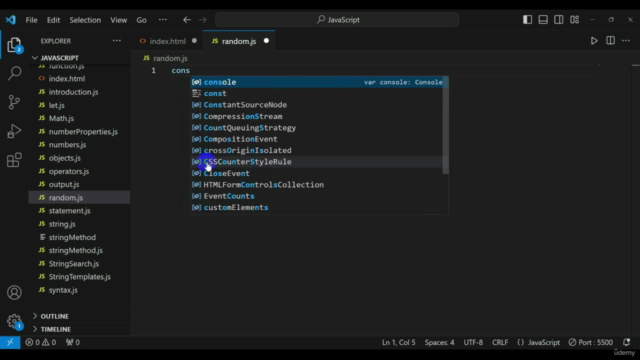Open editor More Actions ellipsis

pyautogui.click(x=626, y=41)
